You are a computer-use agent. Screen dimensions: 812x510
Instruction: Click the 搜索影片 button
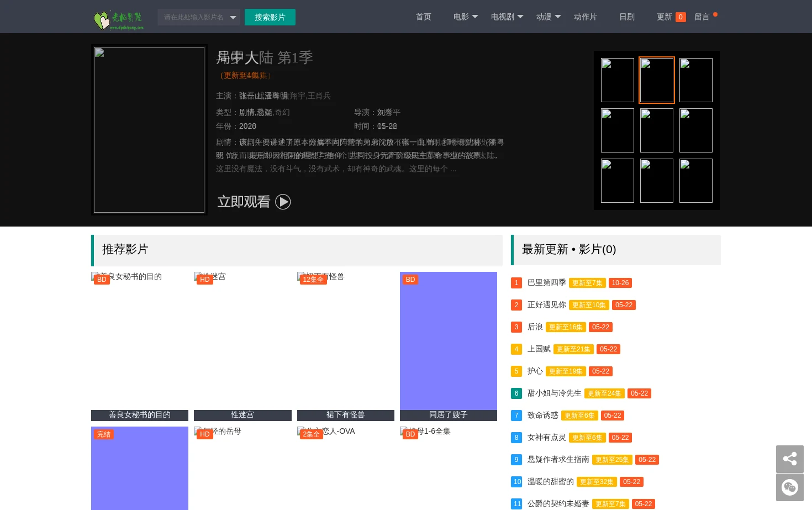pyautogui.click(x=270, y=17)
